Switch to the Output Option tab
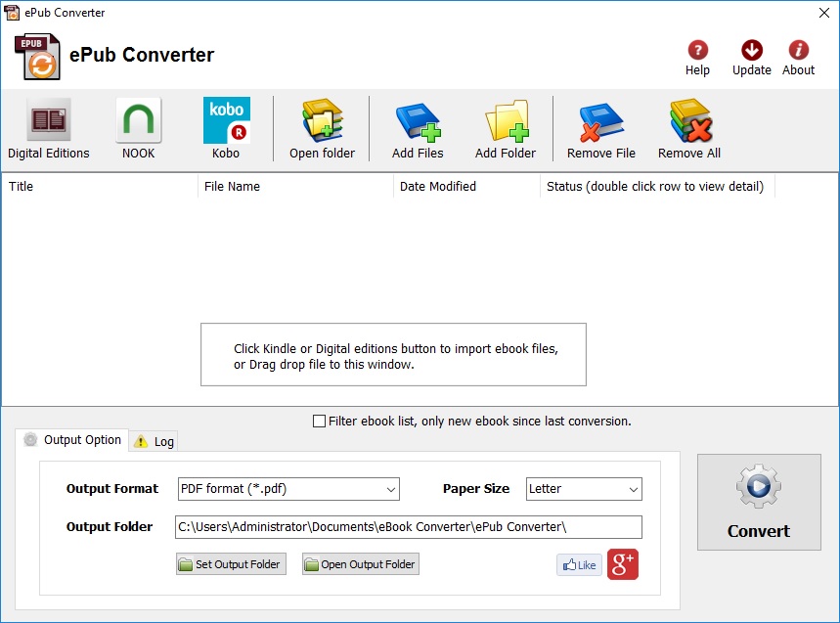Image resolution: width=840 pixels, height=623 pixels. [72, 440]
